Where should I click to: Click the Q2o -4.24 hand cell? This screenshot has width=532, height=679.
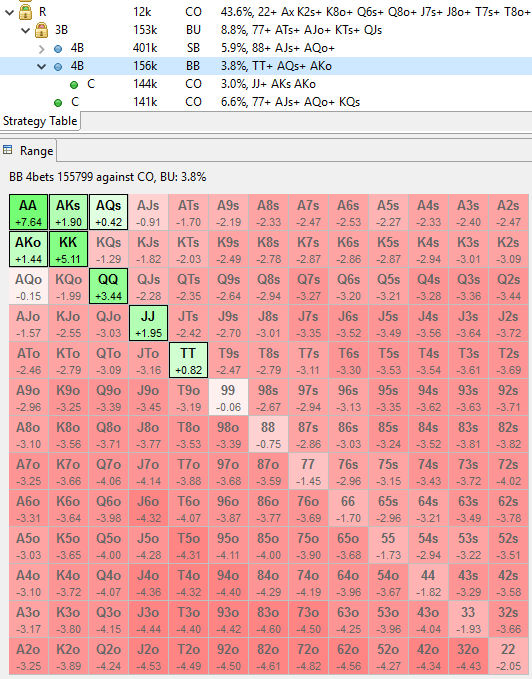108,656
